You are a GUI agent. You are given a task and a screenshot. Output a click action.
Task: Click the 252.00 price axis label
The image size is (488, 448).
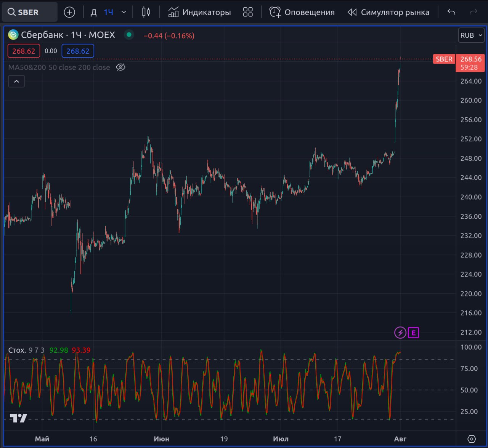point(471,139)
